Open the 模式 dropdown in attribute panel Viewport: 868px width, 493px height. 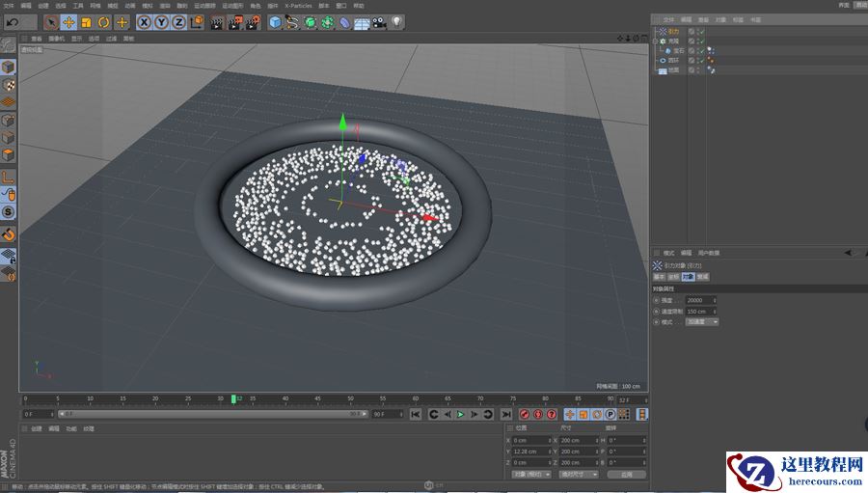click(701, 322)
